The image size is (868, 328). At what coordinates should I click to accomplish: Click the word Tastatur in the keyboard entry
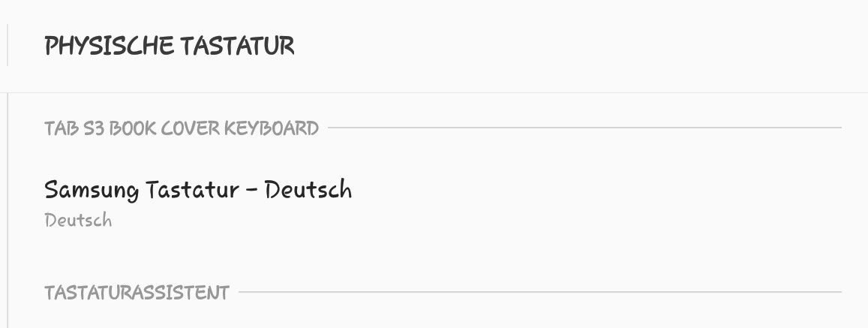tap(192, 189)
